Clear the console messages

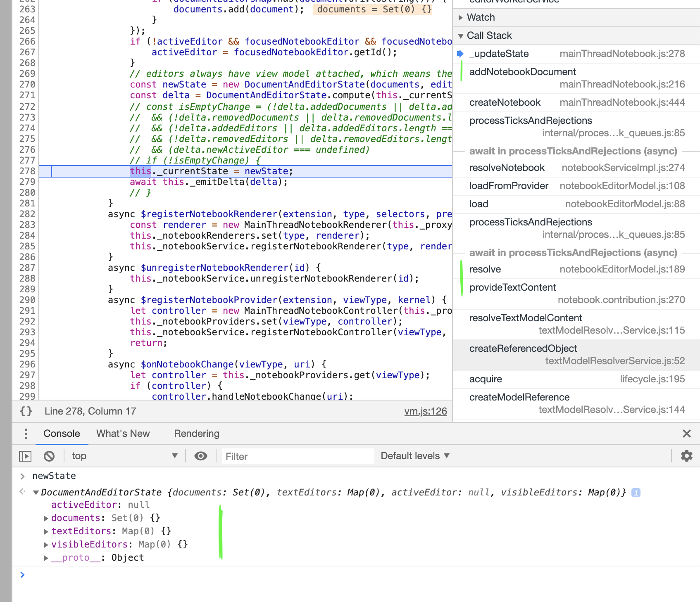[49, 456]
